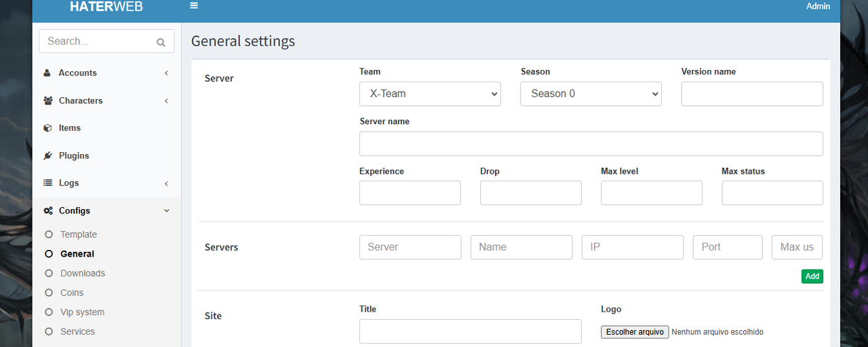This screenshot has width=868, height=347.
Task: Open the Services config page
Action: [77, 331]
